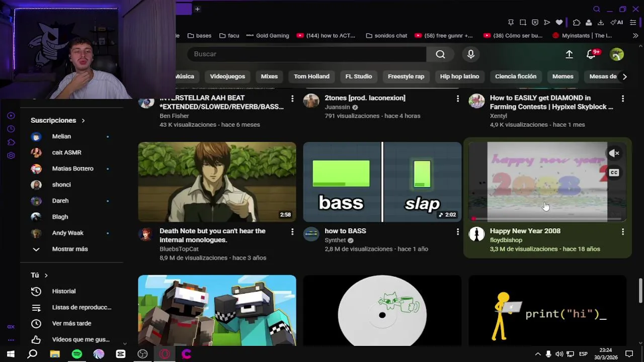Click the send arrow icon in browser toolbar
The height and width of the screenshot is (362, 644).
[x=547, y=23]
